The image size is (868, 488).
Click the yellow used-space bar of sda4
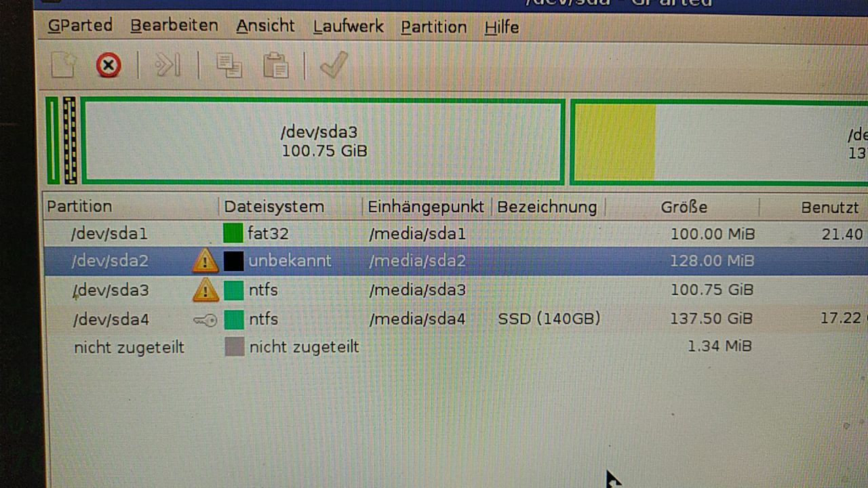[x=616, y=142]
